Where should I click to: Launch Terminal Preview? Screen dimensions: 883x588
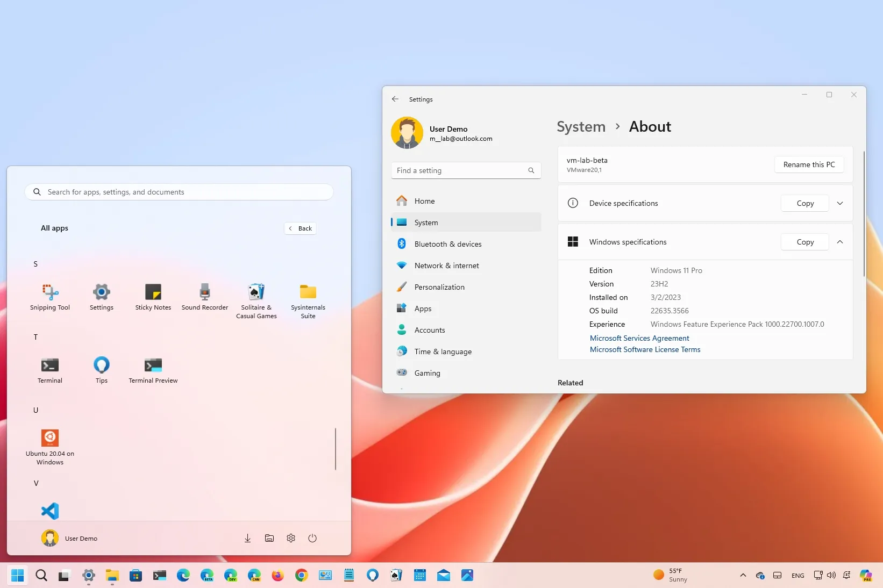pyautogui.click(x=153, y=370)
